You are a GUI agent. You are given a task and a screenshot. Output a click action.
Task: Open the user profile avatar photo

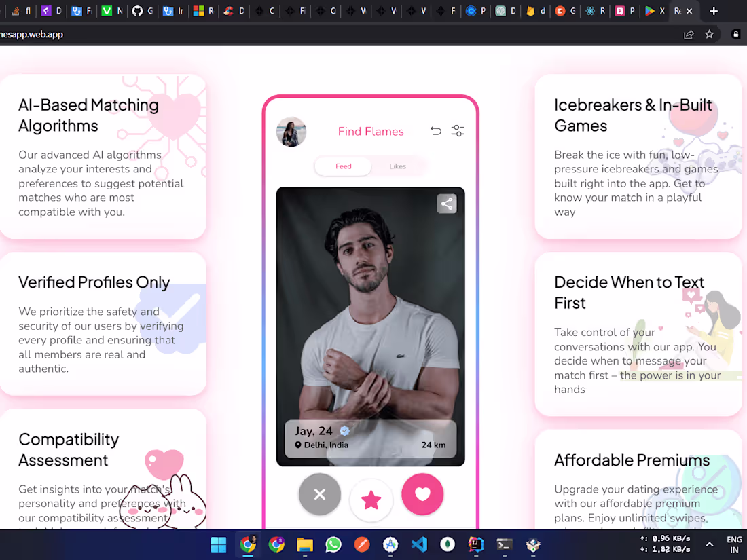tap(291, 132)
